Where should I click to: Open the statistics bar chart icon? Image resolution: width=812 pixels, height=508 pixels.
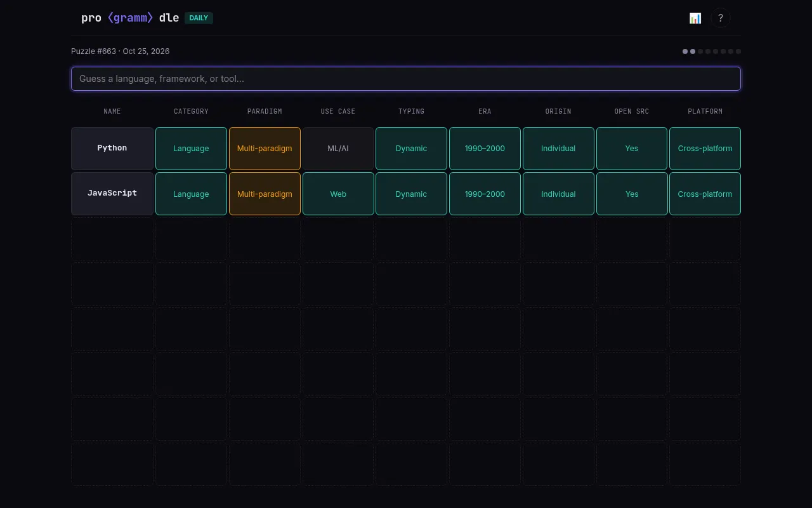click(695, 18)
